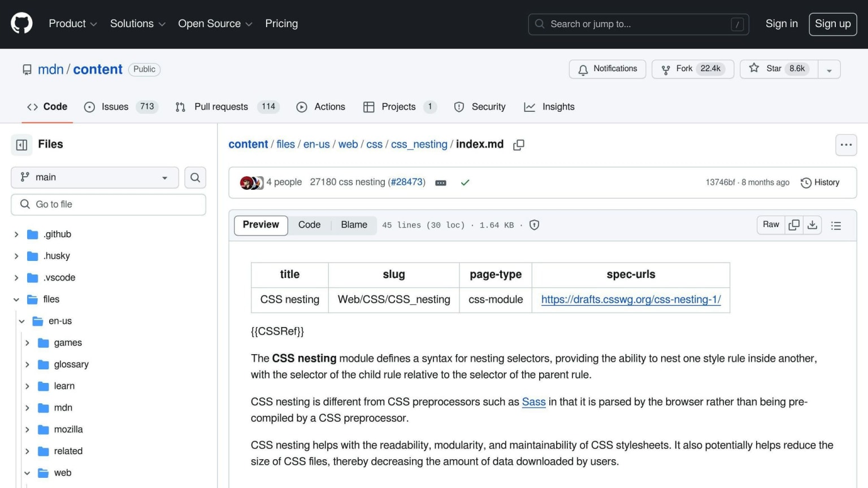Expand the .github folder chevron
868x488 pixels.
tap(16, 234)
